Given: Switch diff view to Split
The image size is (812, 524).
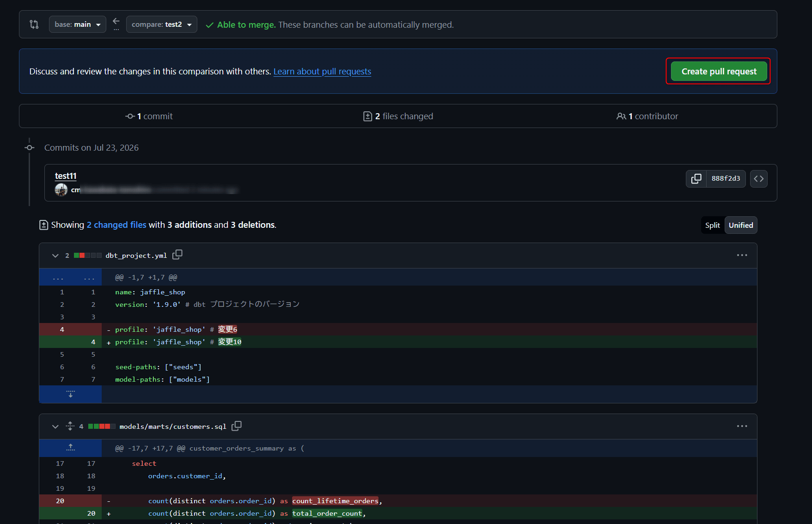Looking at the screenshot, I should (713, 225).
